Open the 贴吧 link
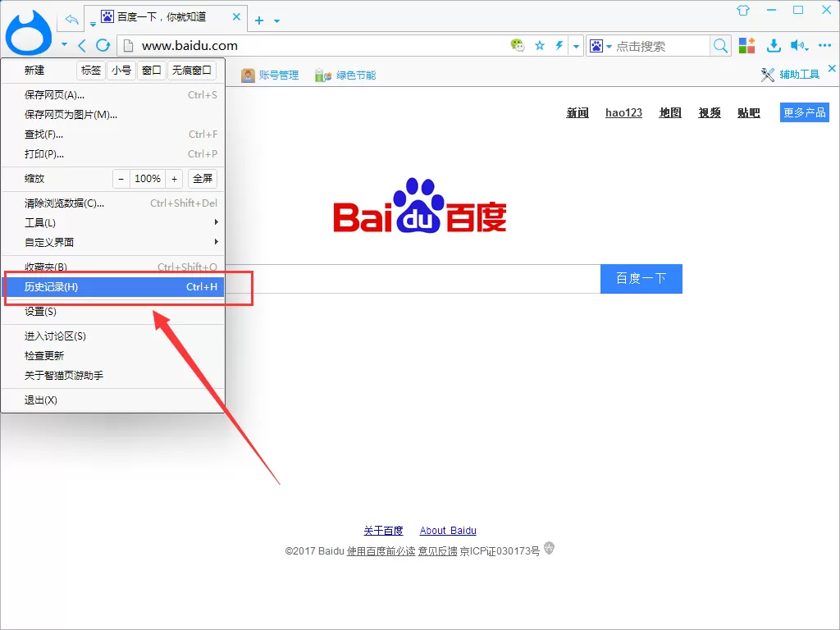 [748, 112]
